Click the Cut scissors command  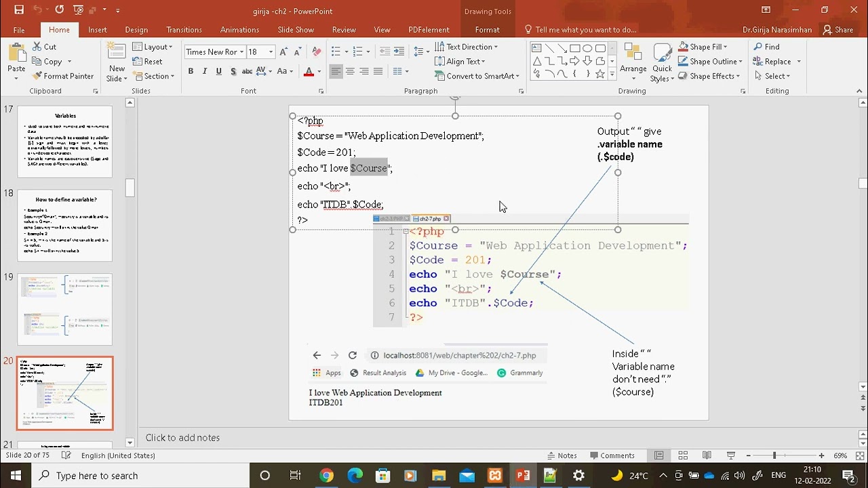45,47
